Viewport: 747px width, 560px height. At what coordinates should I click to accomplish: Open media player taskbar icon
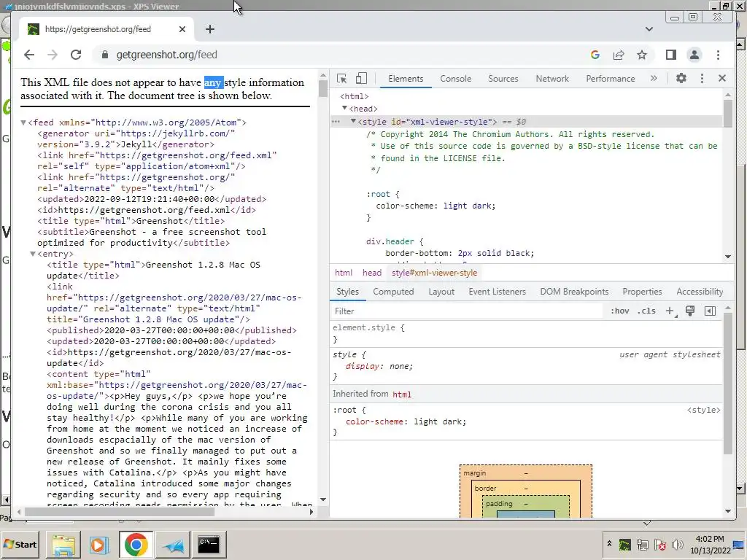click(99, 544)
